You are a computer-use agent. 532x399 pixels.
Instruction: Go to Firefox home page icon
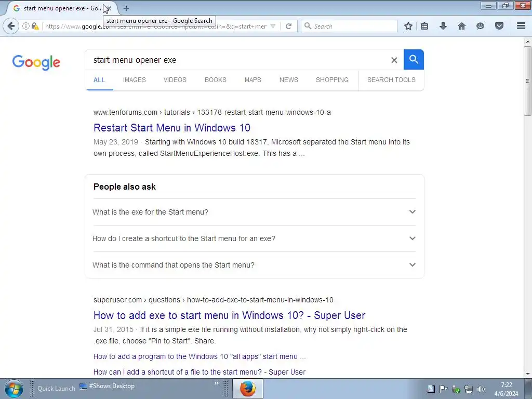pyautogui.click(x=462, y=26)
